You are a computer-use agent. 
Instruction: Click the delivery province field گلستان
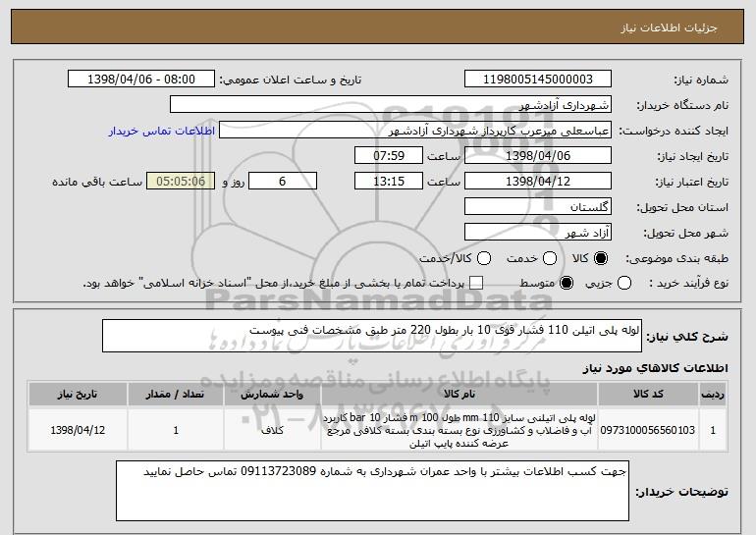tap(538, 207)
